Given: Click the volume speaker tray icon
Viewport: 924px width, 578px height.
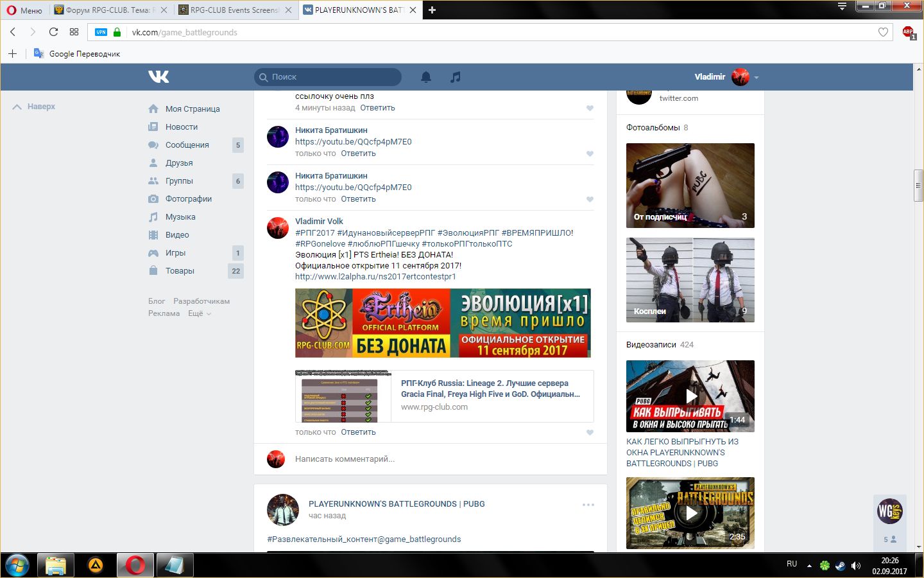Looking at the screenshot, I should pos(856,566).
